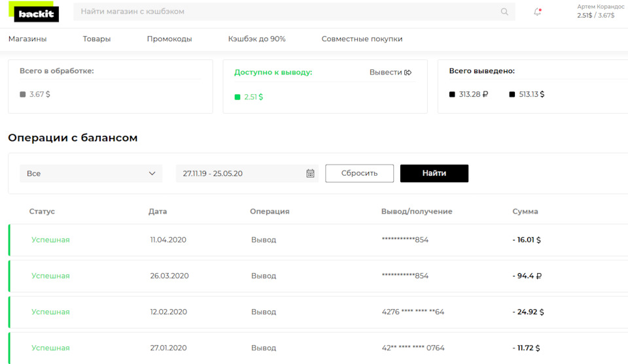Open the Артем Корандос profile balance
This screenshot has width=628, height=364.
pos(600,11)
